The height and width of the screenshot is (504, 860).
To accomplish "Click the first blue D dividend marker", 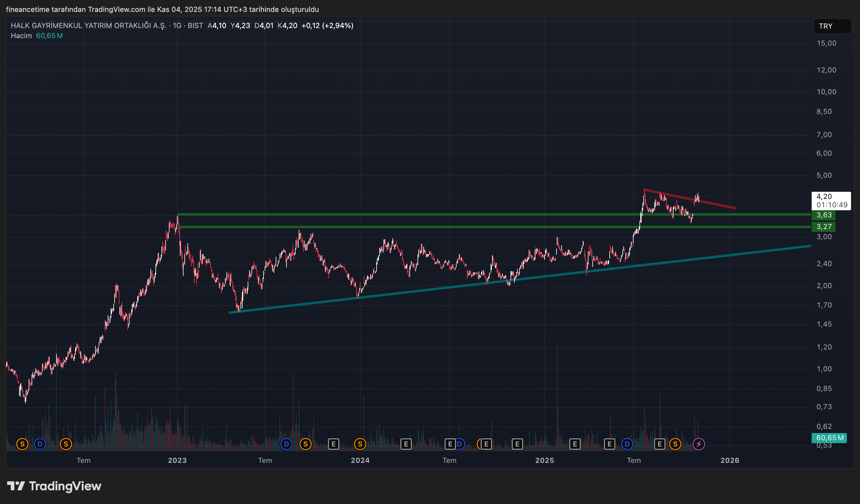I will (40, 444).
